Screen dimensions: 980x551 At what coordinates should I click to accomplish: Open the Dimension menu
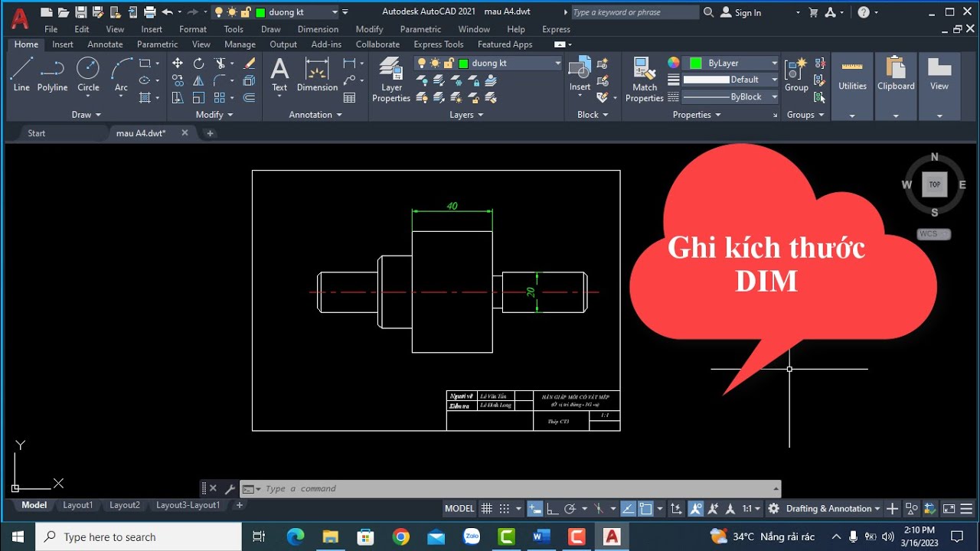(x=318, y=29)
